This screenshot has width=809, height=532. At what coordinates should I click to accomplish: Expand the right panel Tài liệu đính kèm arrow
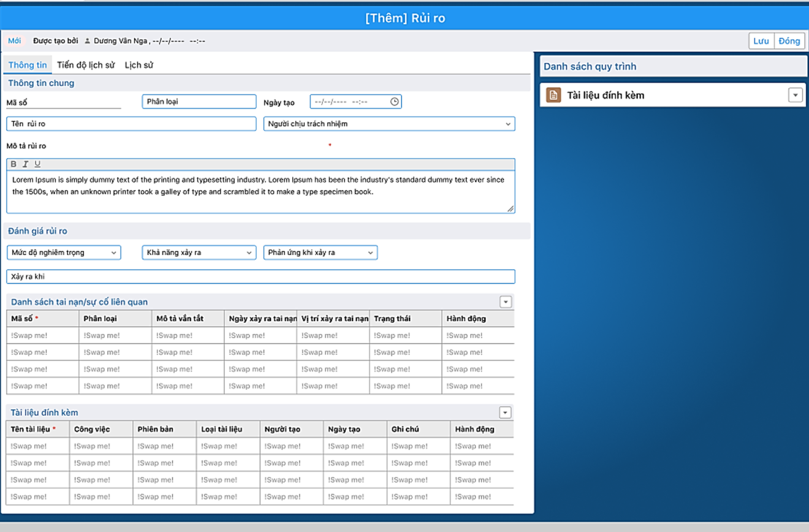[795, 95]
